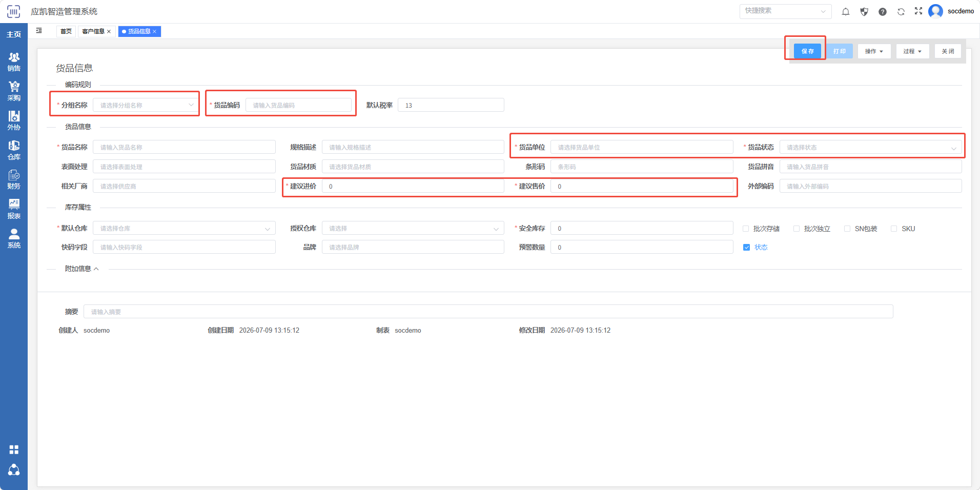Image resolution: width=980 pixels, height=490 pixels.
Task: Uncheck the 状态 checkbox
Action: coord(746,247)
